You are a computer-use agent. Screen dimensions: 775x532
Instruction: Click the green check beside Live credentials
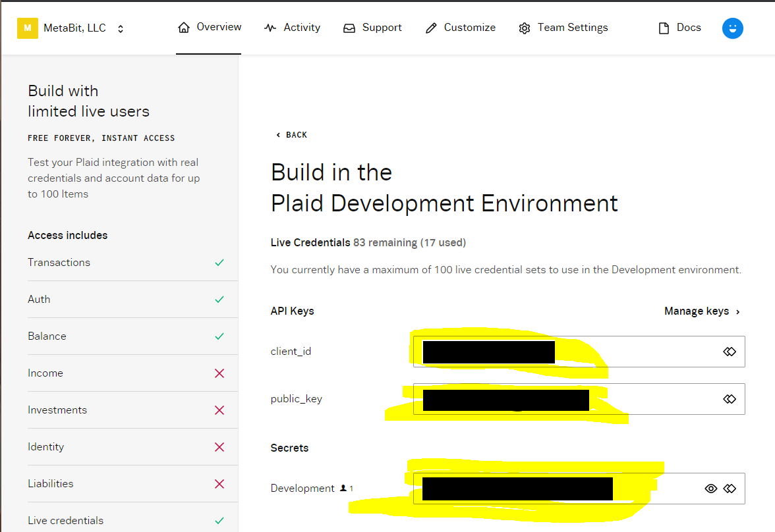point(219,521)
